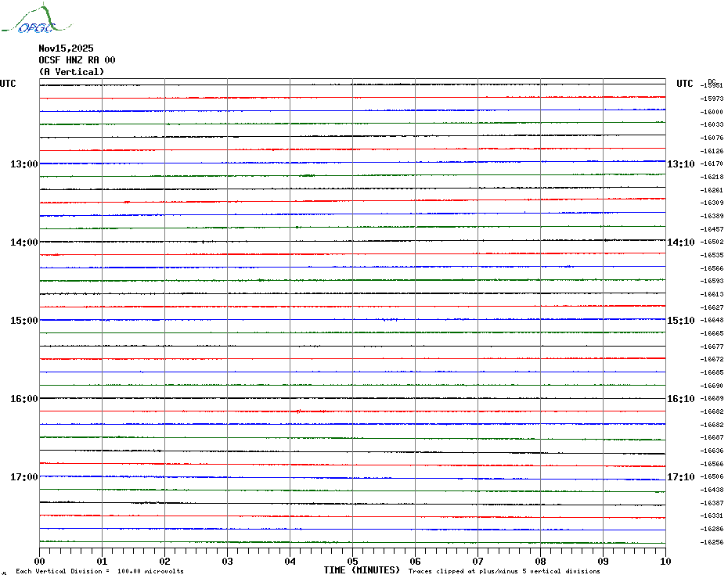Select the 16:10 label on right side
728x582 pixels.
point(680,399)
